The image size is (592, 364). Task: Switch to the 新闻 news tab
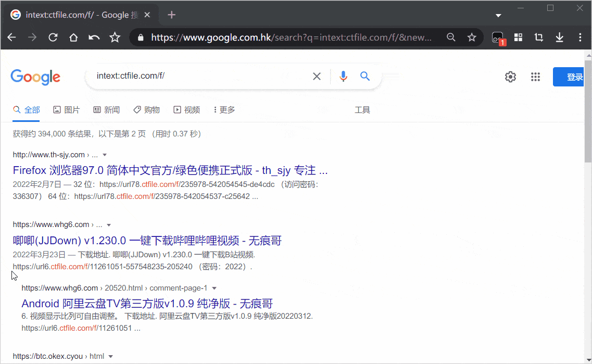tap(106, 110)
